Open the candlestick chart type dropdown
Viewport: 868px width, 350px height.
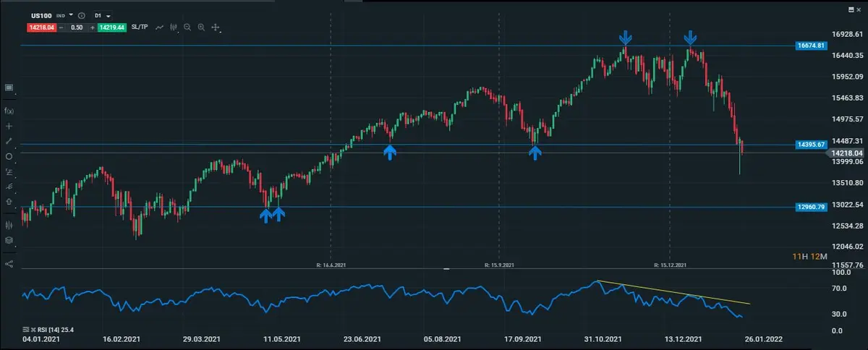(x=174, y=27)
